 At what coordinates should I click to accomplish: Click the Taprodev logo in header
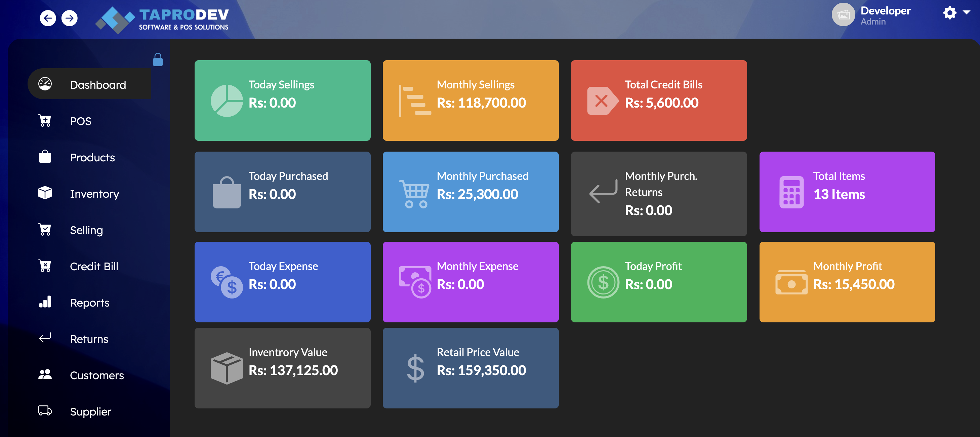click(x=163, y=19)
